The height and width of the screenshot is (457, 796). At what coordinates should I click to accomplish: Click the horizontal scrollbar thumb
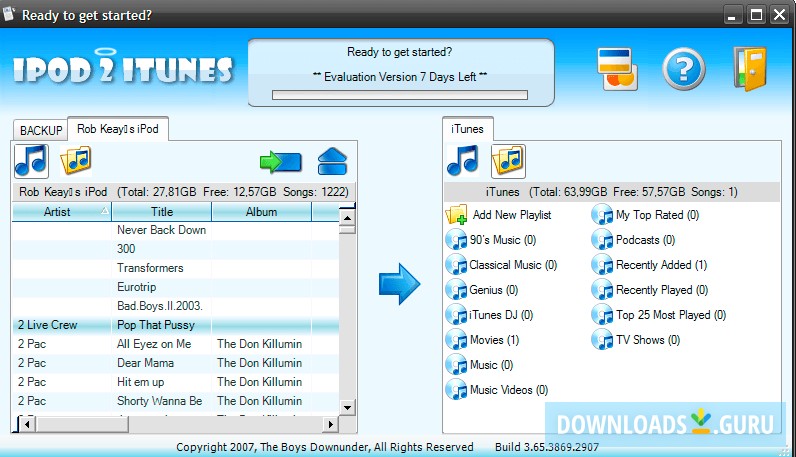tap(82, 424)
